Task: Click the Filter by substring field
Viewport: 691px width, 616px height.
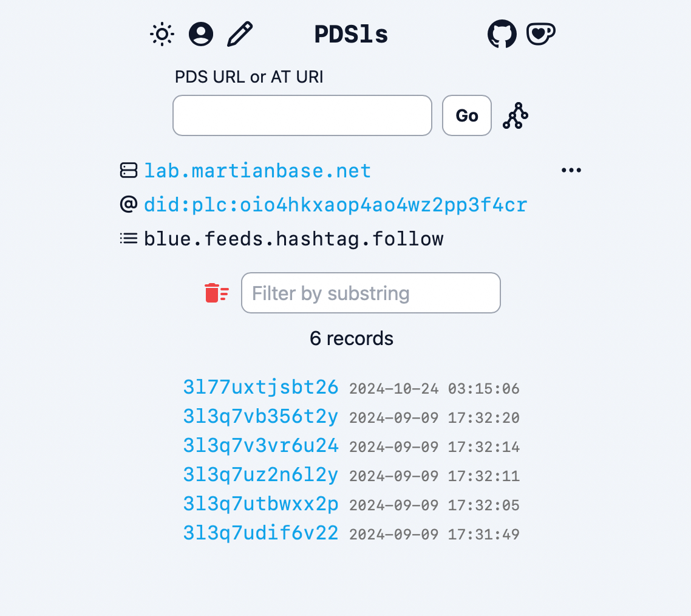Action: (371, 293)
